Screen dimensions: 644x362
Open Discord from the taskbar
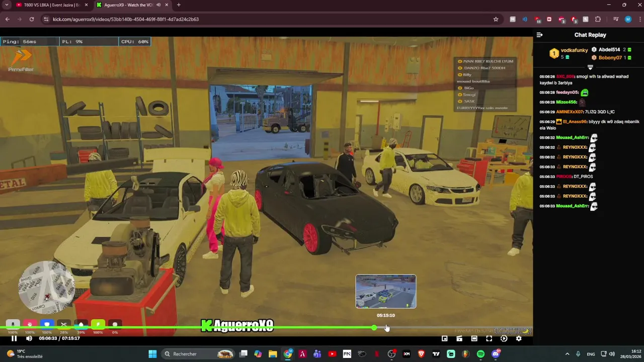[x=496, y=354]
